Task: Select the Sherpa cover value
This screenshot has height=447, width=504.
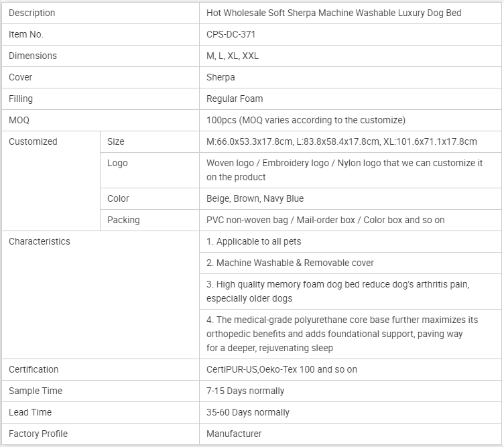Action: [220, 78]
